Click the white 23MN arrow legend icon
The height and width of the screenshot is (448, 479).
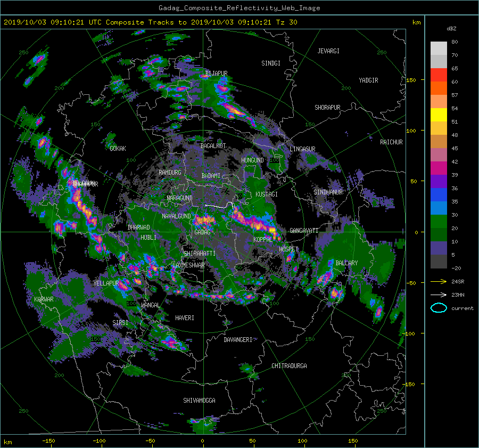tap(439, 295)
